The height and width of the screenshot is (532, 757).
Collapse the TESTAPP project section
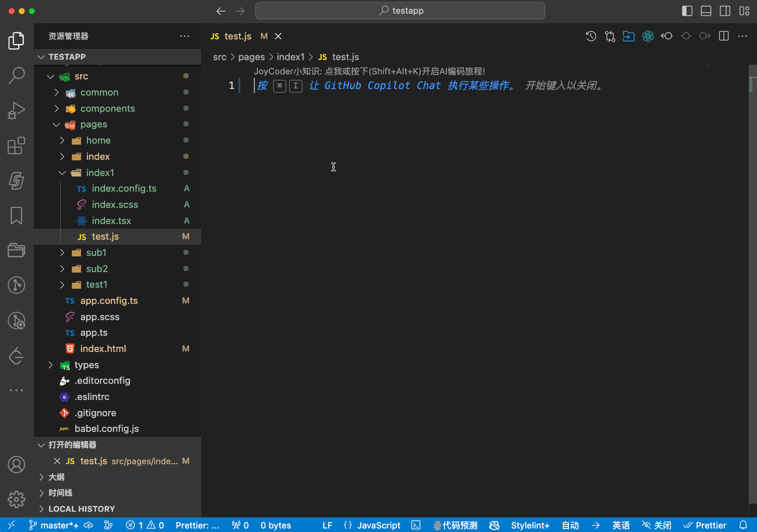117,57
